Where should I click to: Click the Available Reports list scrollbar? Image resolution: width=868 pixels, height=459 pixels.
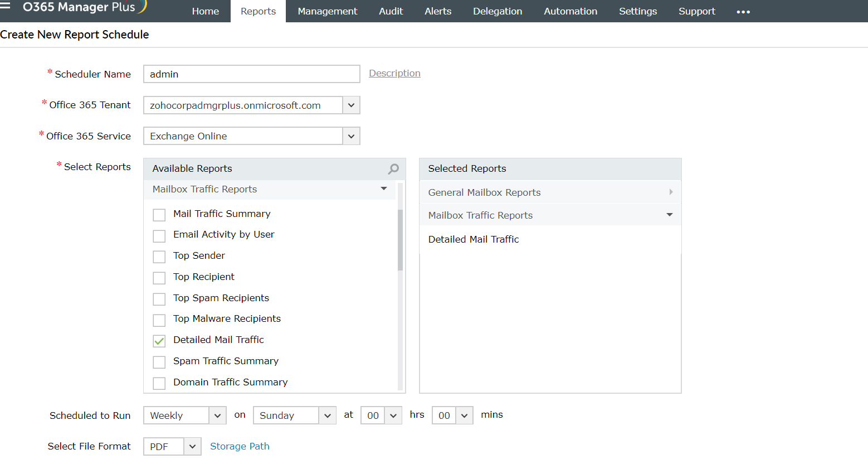(x=400, y=240)
